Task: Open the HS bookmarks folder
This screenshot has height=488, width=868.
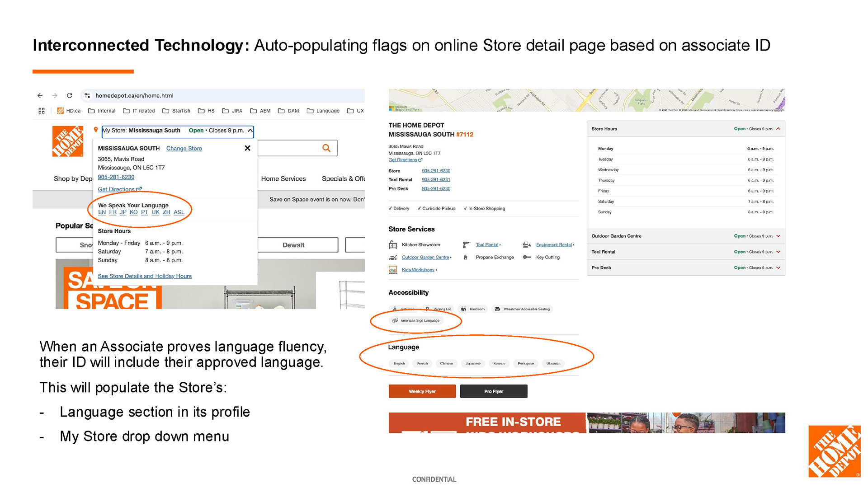Action: (206, 111)
